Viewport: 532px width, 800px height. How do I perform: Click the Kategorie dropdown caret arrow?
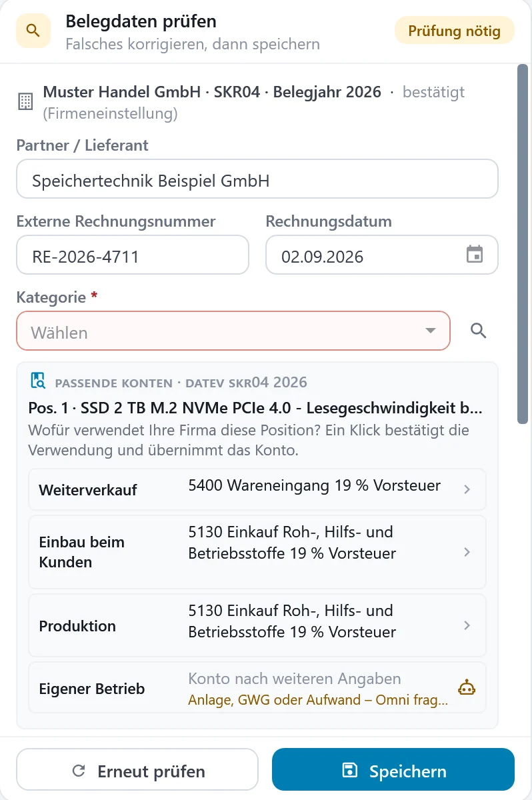point(431,331)
